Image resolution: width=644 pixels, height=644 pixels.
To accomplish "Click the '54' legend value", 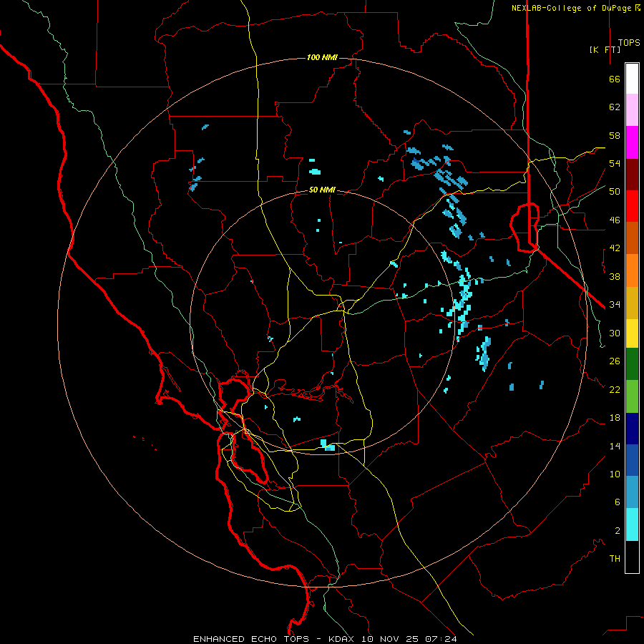I will [615, 163].
